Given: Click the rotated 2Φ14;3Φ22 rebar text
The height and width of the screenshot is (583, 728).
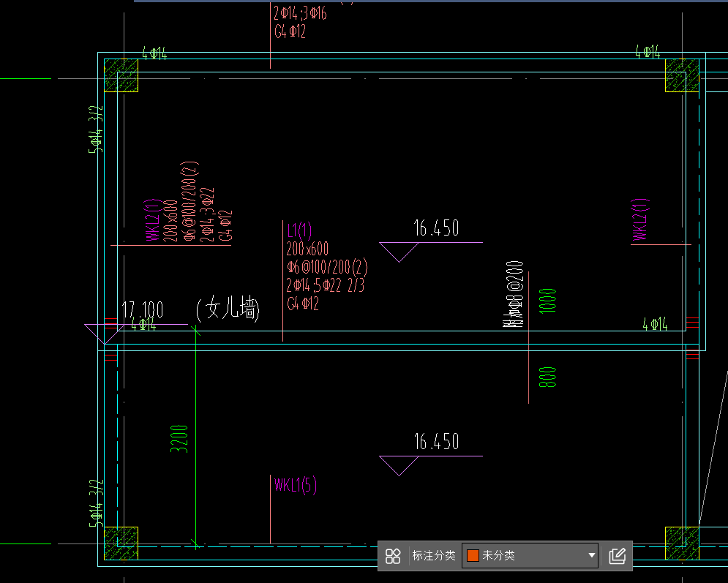Looking at the screenshot, I should pyautogui.click(x=207, y=215).
